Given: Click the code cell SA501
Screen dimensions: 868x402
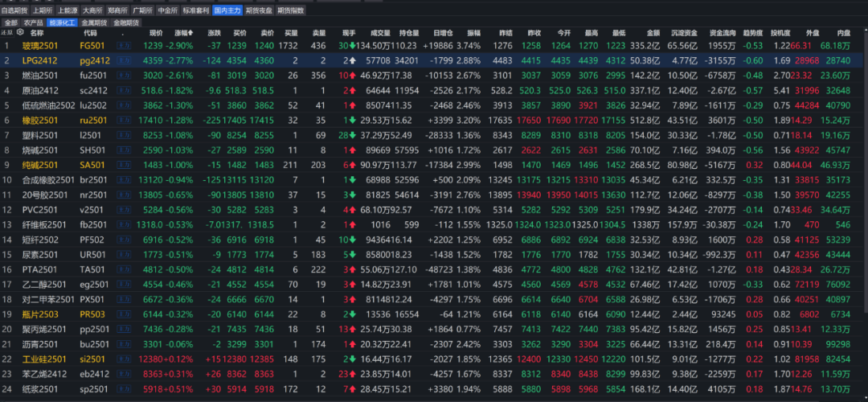Looking at the screenshot, I should pyautogui.click(x=93, y=165).
